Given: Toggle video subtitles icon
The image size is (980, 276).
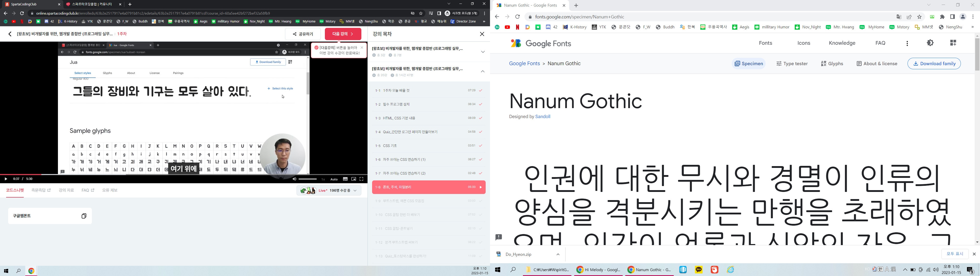Looking at the screenshot, I should (345, 179).
